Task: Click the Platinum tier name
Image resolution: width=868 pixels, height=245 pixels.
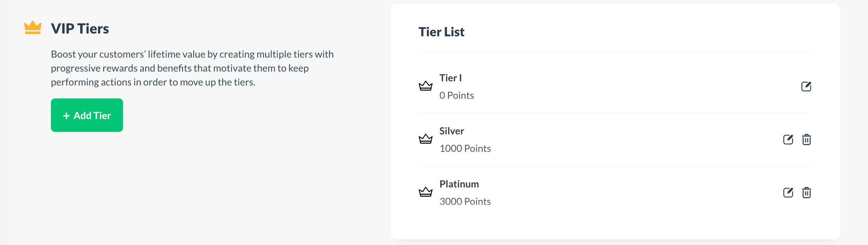Action: [x=459, y=184]
